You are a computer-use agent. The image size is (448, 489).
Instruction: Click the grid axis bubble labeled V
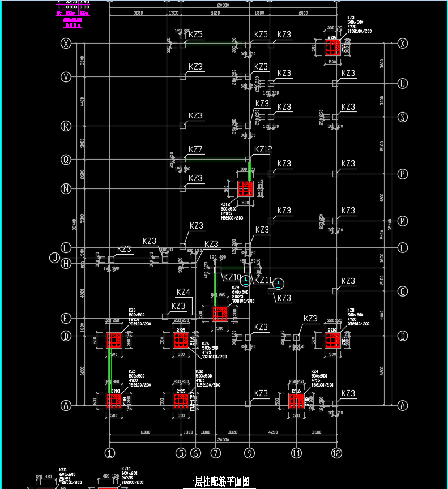pyautogui.click(x=66, y=77)
